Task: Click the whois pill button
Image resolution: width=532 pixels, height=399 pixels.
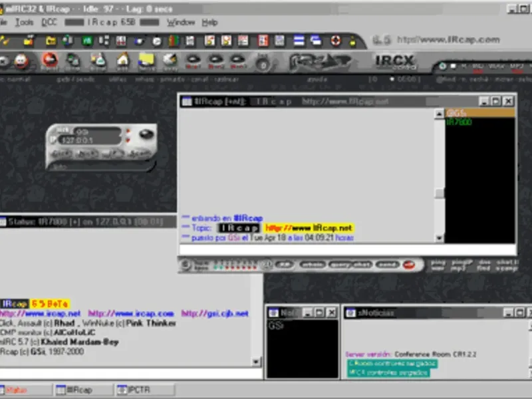Action: pos(313,265)
